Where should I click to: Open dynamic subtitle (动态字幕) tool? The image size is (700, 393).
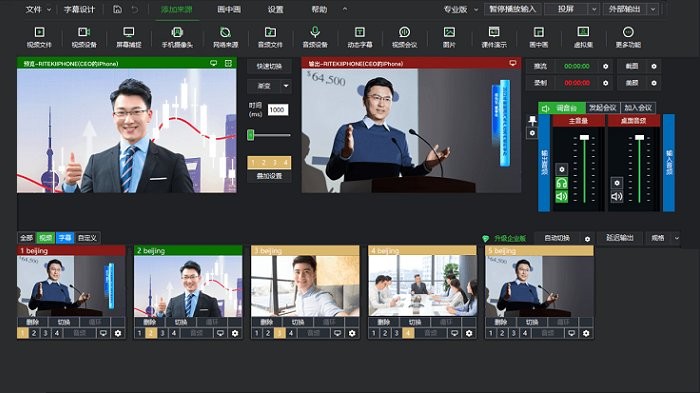pos(360,37)
